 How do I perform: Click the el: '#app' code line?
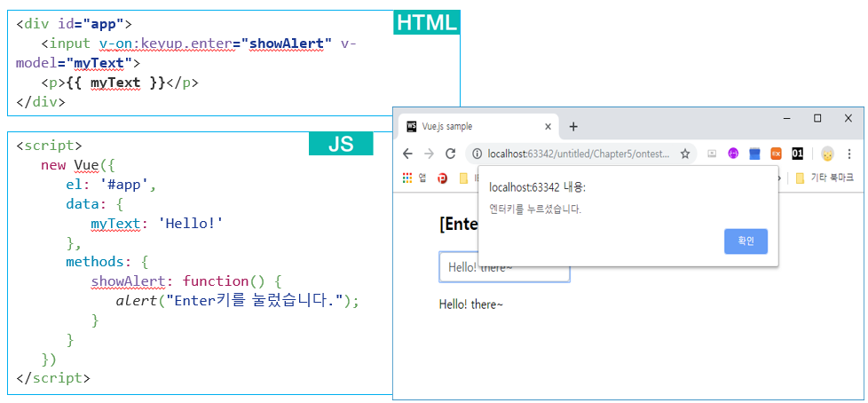[111, 185]
